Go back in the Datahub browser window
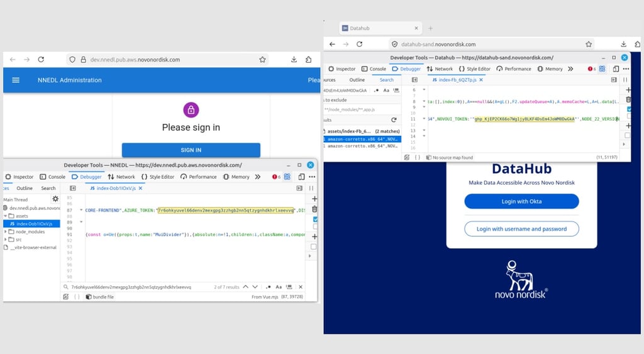Viewport: 644px width, 354px height. coord(332,44)
